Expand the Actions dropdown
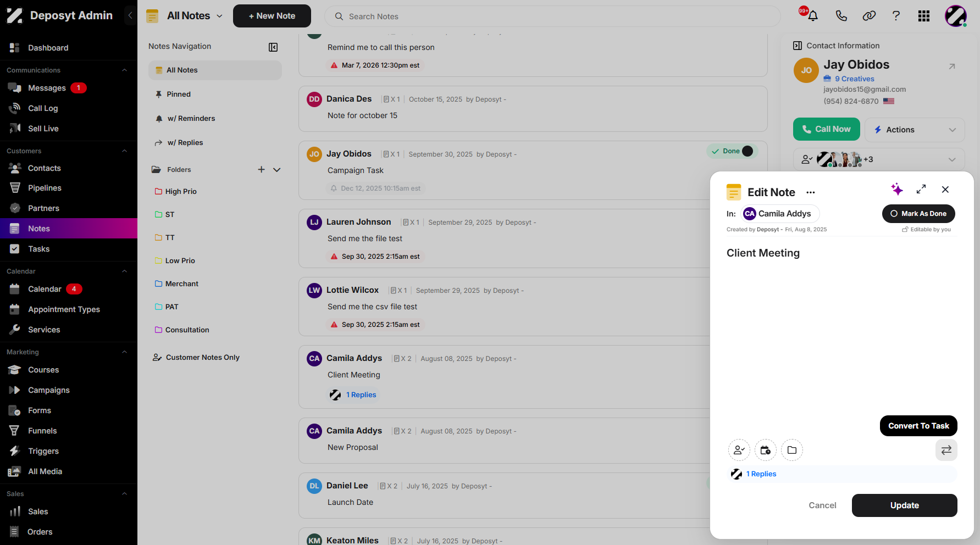 pos(915,130)
